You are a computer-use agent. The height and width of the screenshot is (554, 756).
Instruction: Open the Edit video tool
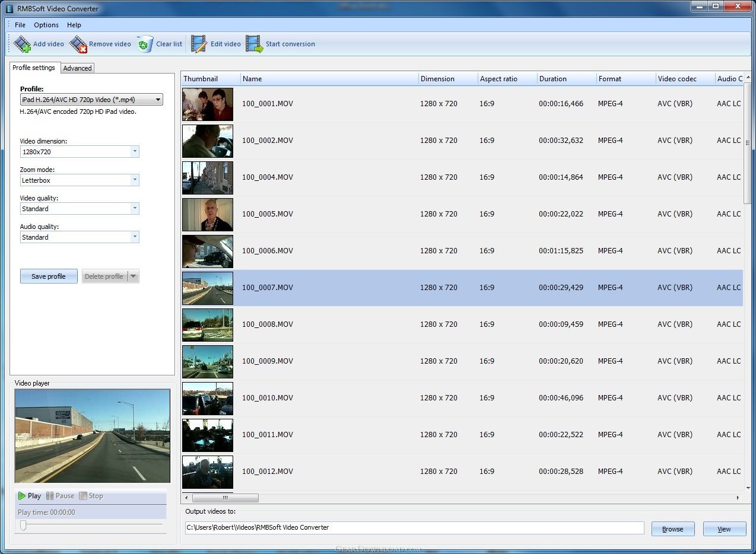coord(199,44)
